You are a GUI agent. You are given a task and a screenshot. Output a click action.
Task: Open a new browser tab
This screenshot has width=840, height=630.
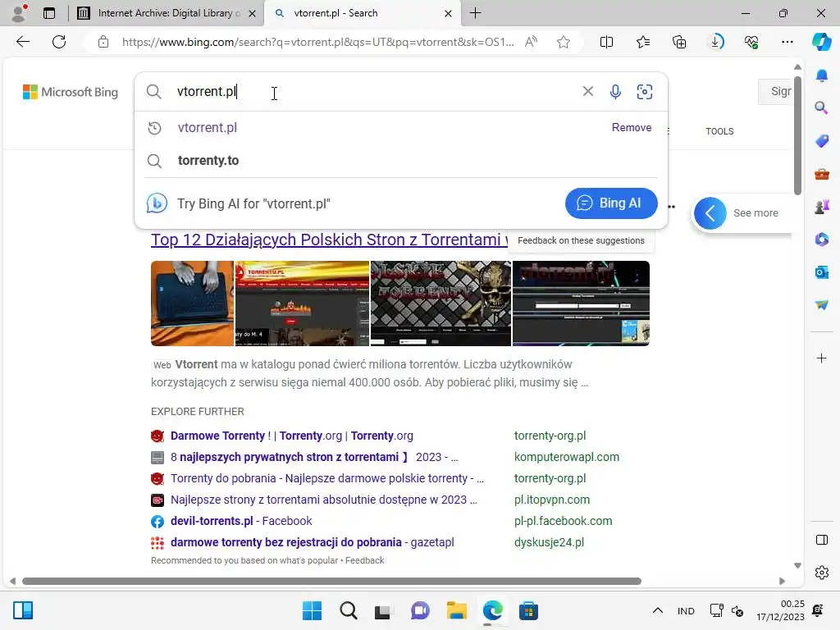tap(475, 13)
